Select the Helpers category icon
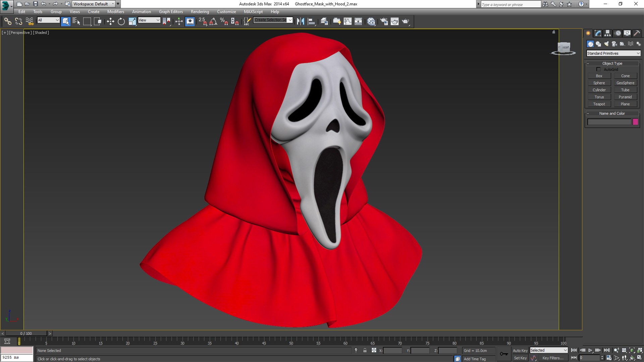The width and height of the screenshot is (644, 362). click(x=623, y=44)
